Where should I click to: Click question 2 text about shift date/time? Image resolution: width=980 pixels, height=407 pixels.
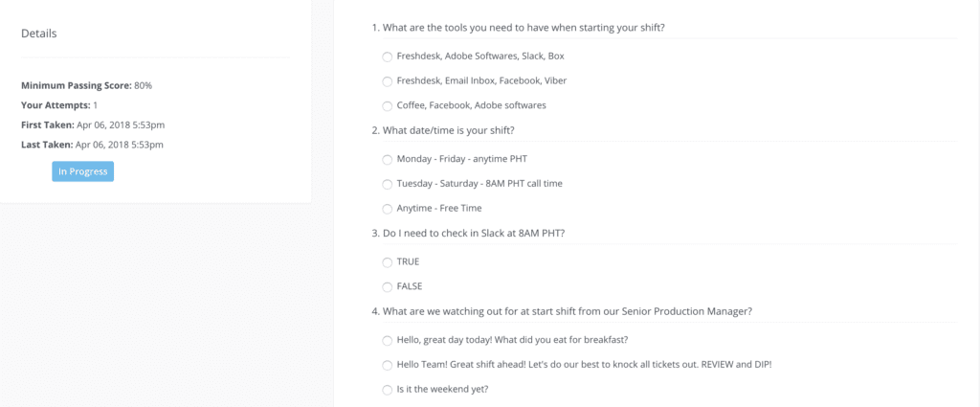pyautogui.click(x=443, y=130)
